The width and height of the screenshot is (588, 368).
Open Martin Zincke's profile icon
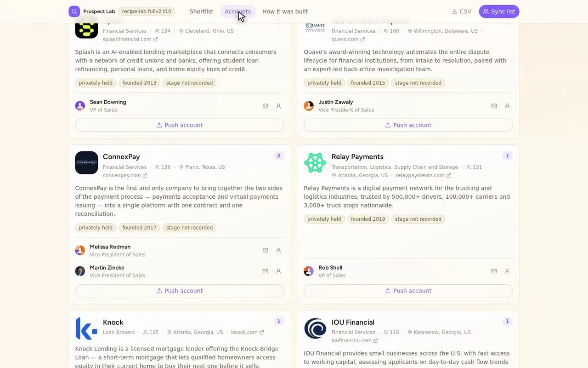278,271
